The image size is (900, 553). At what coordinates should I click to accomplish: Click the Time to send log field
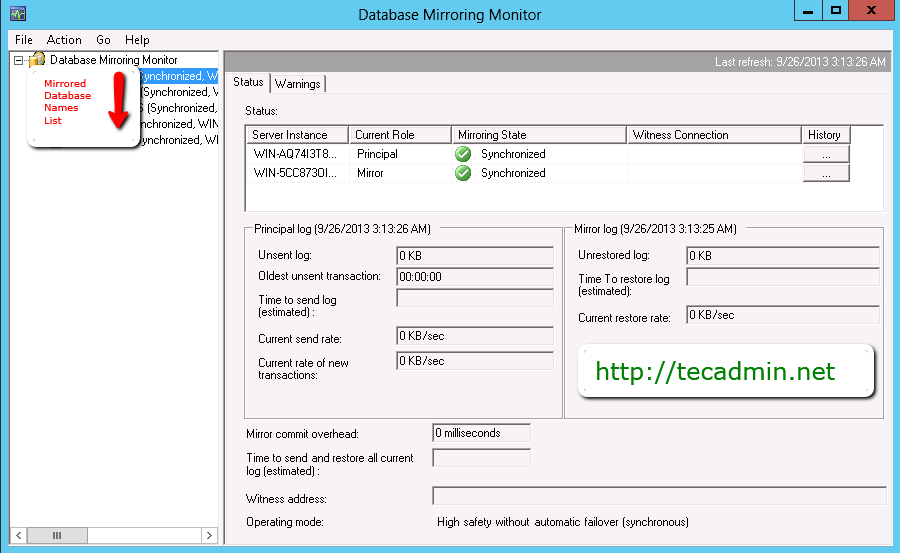[475, 298]
